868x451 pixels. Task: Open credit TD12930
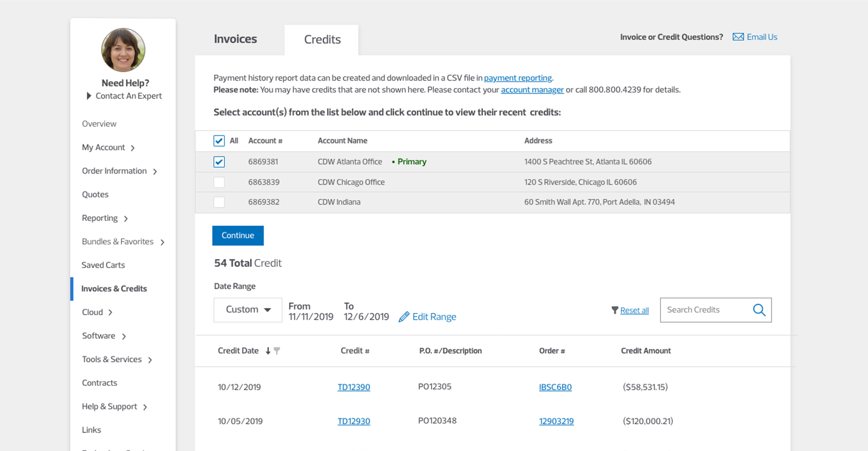point(354,421)
